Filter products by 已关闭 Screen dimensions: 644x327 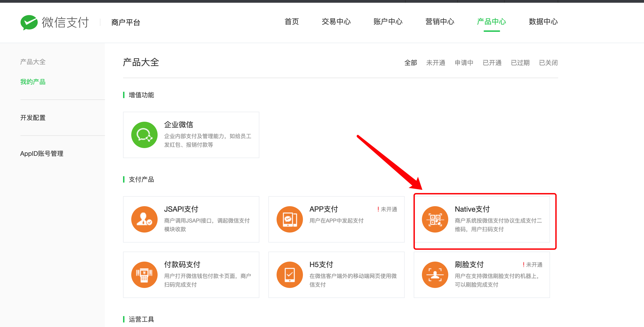[x=548, y=63]
